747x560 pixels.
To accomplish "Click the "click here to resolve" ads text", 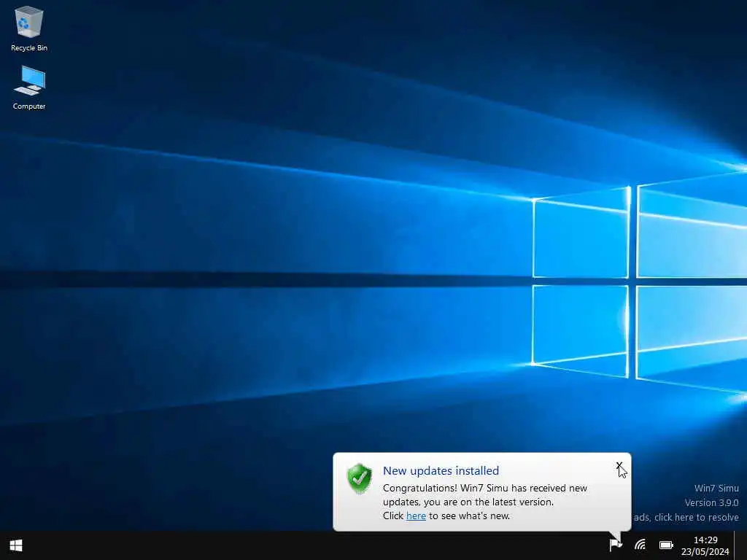I will click(697, 517).
